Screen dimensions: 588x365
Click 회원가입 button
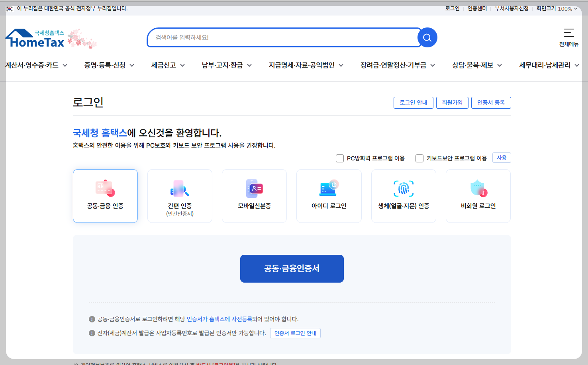[x=452, y=103]
